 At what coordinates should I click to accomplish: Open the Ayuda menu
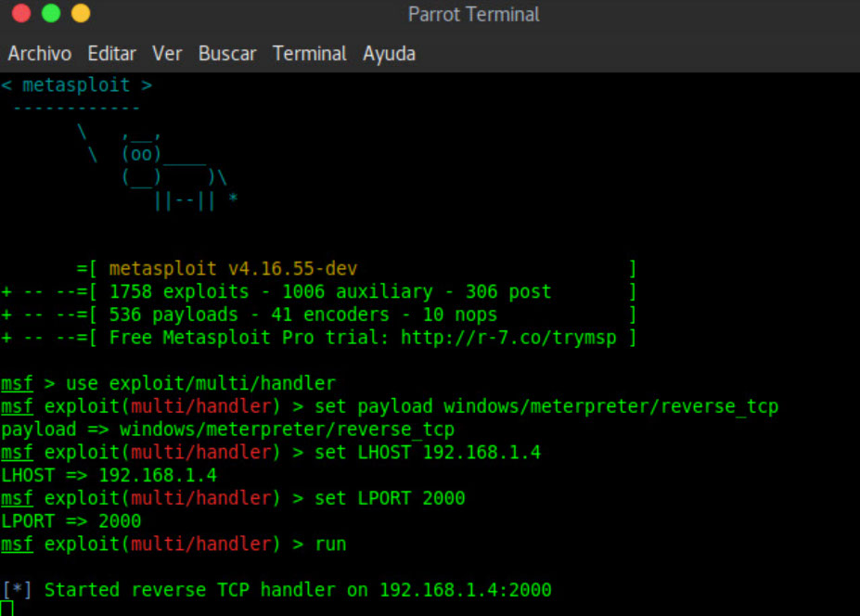(389, 55)
